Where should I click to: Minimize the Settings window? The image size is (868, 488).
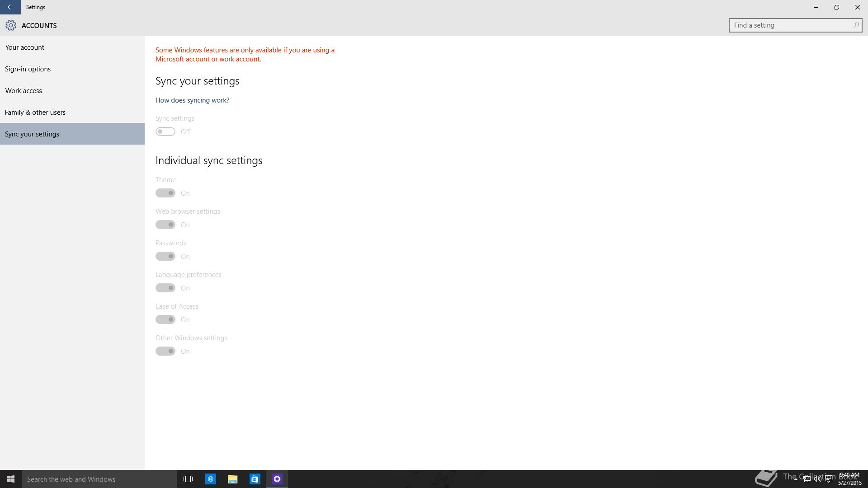(816, 7)
